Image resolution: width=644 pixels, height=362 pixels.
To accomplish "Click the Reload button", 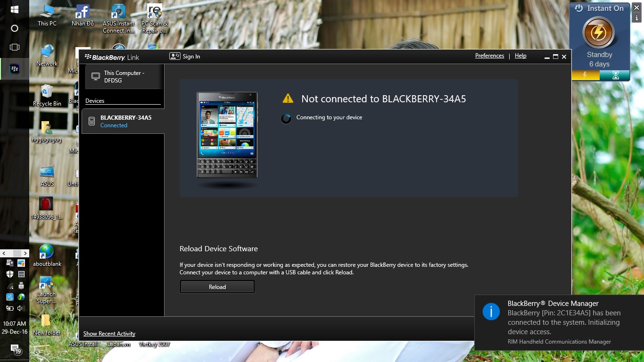I will [x=217, y=287].
